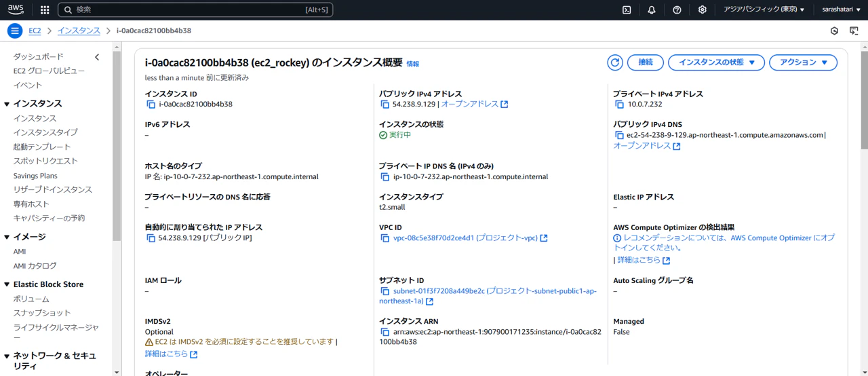Open ボリューム in the sidebar

pyautogui.click(x=31, y=299)
